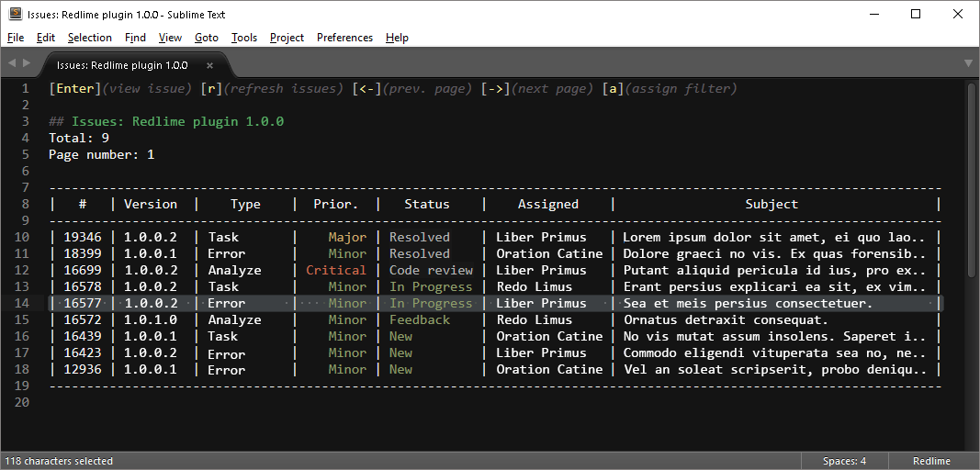Click the 'Status' column header
980x470 pixels.
pyautogui.click(x=427, y=204)
